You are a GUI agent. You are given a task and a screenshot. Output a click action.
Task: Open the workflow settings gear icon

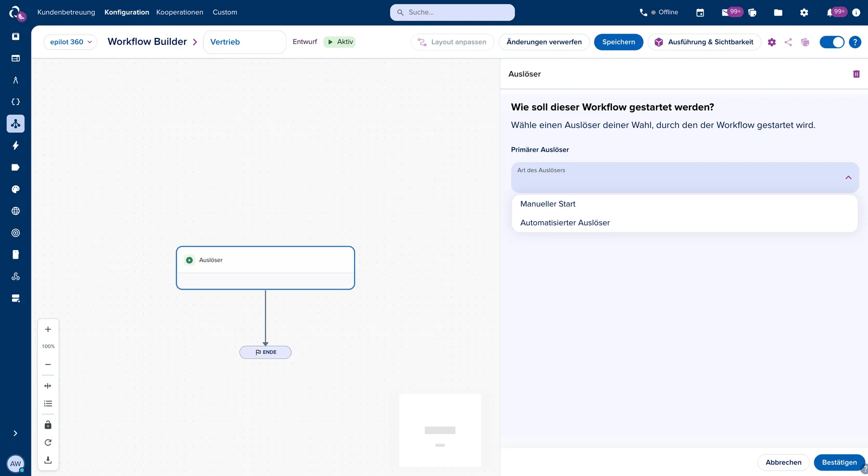coord(771,42)
